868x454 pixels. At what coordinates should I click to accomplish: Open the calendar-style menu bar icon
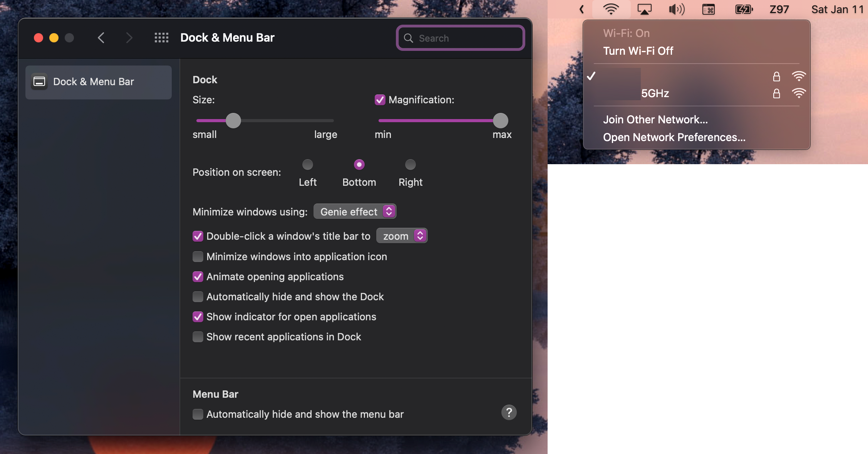tap(709, 9)
